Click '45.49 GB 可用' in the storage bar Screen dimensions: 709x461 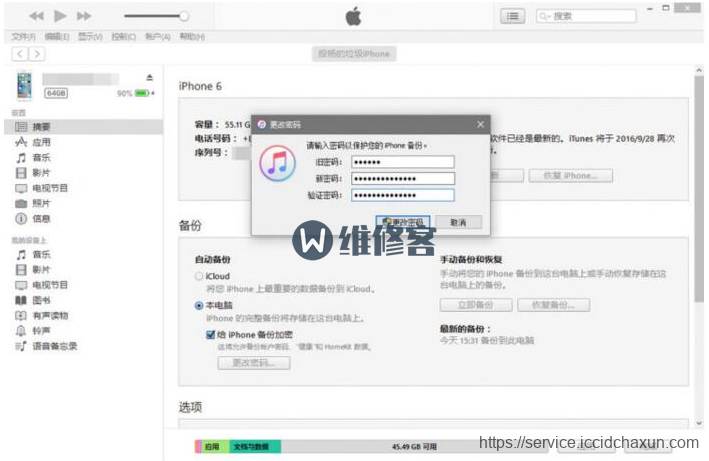tap(414, 447)
